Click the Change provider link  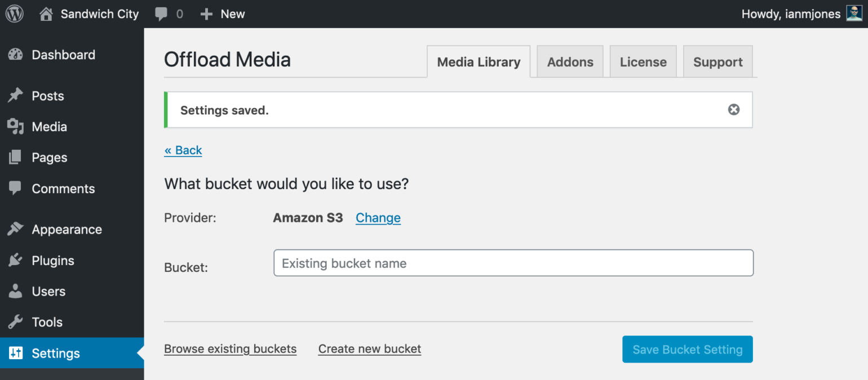pos(378,217)
